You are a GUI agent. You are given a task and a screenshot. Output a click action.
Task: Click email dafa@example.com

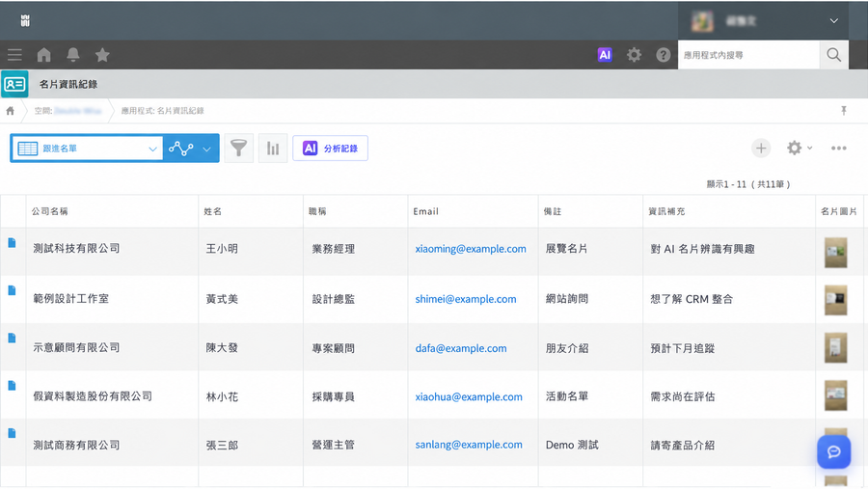461,348
